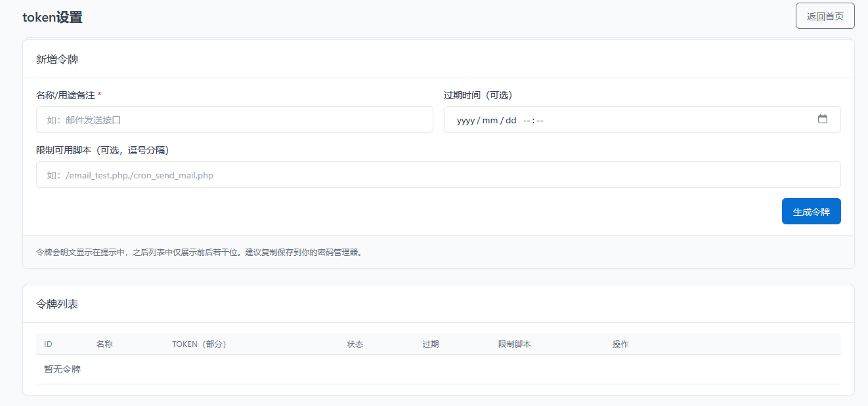Click the 操作 column header
Image resolution: width=868 pixels, height=406 pixels.
tap(621, 344)
